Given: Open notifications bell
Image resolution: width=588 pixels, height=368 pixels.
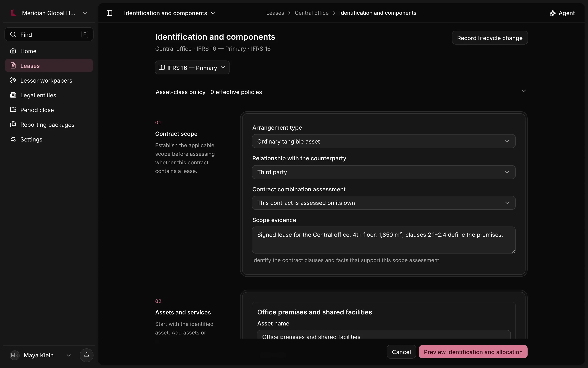Looking at the screenshot, I should coord(87,355).
